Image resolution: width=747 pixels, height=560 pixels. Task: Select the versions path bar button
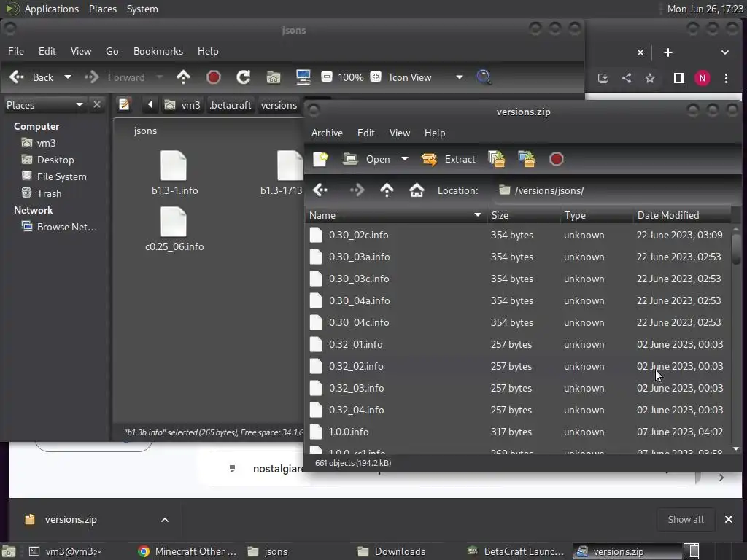click(x=279, y=105)
